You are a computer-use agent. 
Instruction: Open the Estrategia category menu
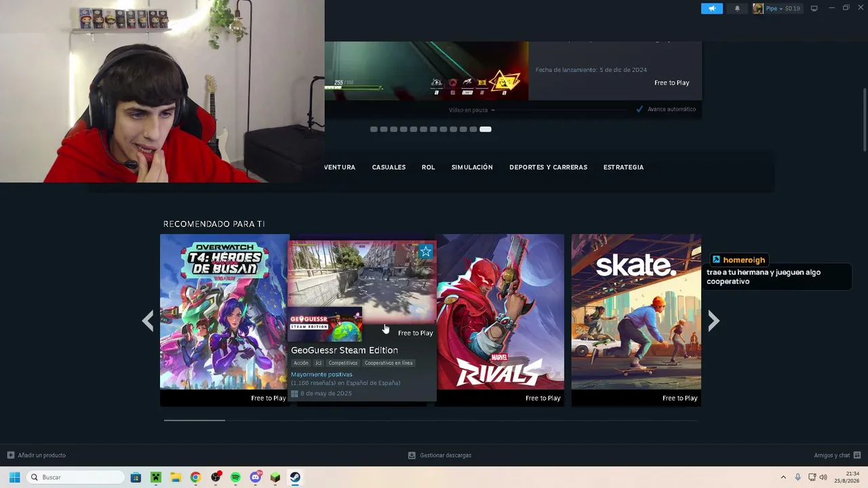pos(623,167)
